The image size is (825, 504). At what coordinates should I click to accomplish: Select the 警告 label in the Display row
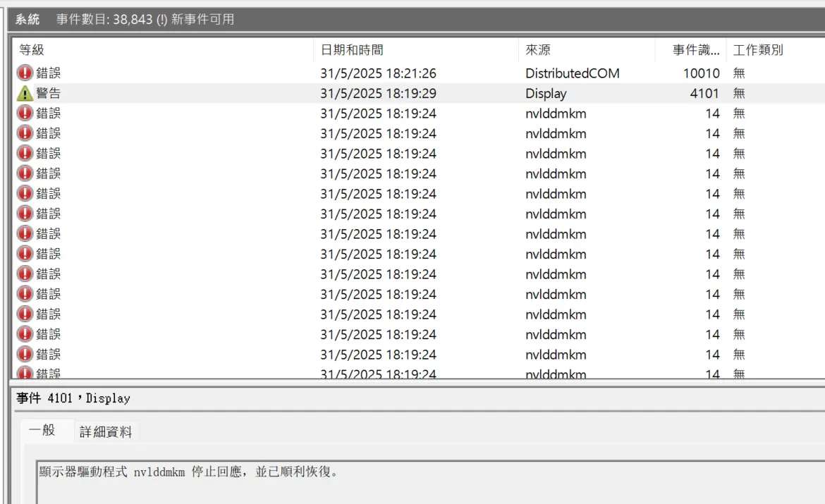click(49, 93)
